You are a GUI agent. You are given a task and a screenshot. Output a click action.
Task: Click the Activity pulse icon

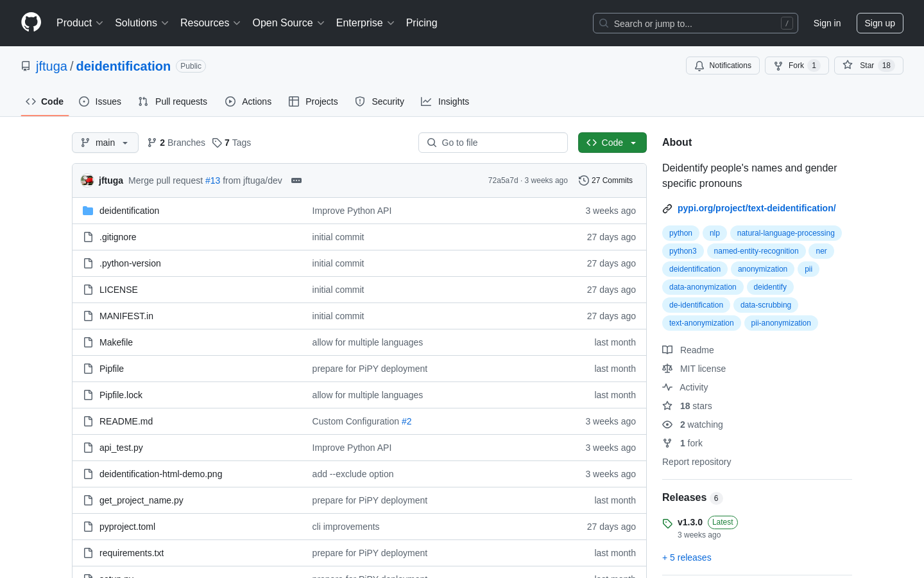[x=667, y=387]
